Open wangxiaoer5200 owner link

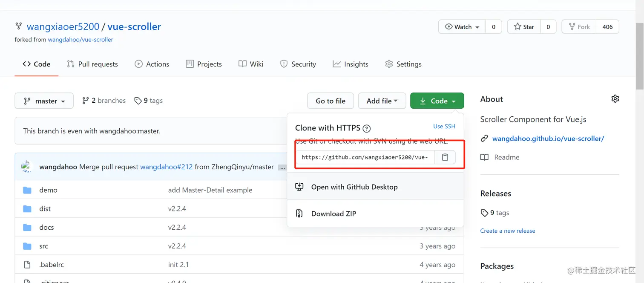click(63, 27)
